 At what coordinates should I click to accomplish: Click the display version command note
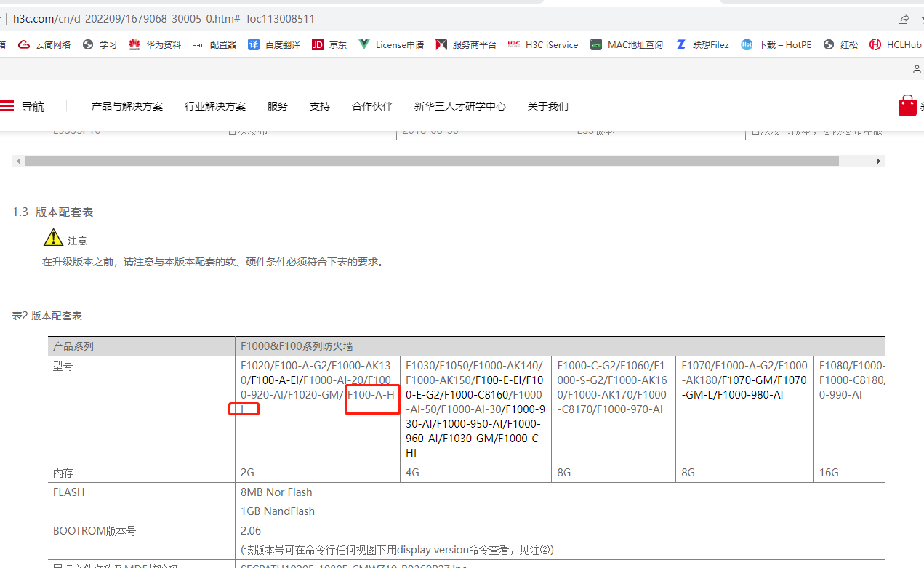point(397,550)
